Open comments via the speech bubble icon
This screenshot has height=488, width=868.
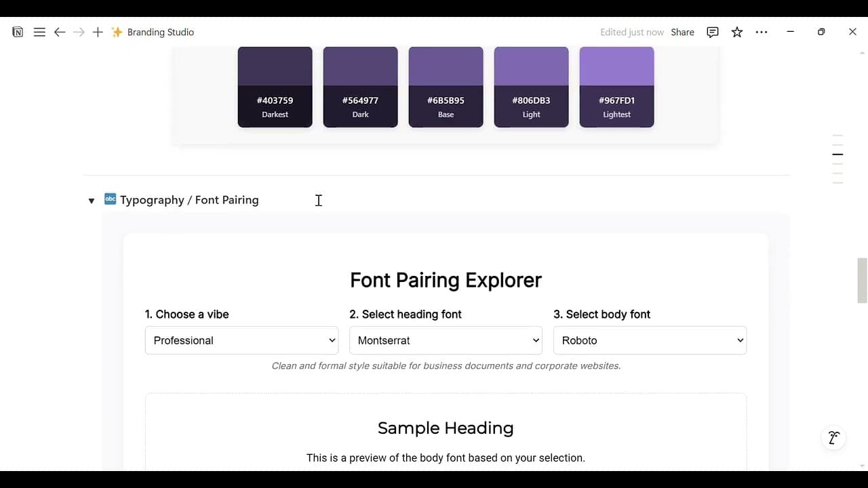712,32
